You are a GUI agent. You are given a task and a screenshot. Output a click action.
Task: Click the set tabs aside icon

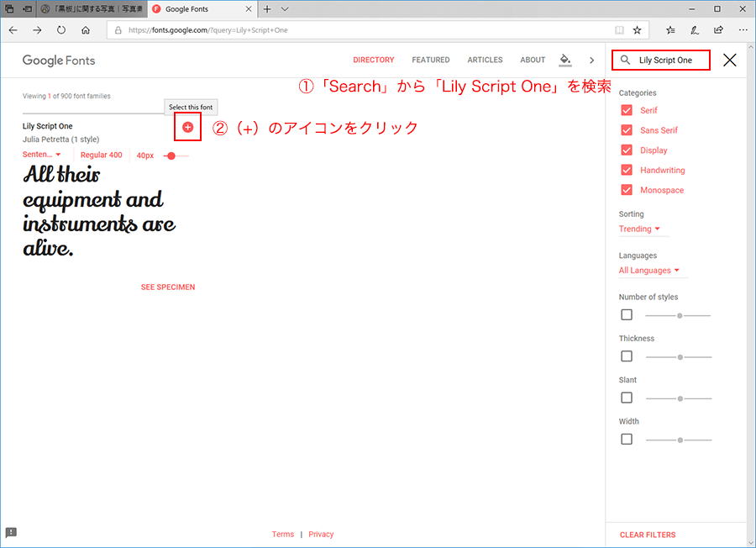tap(28, 8)
